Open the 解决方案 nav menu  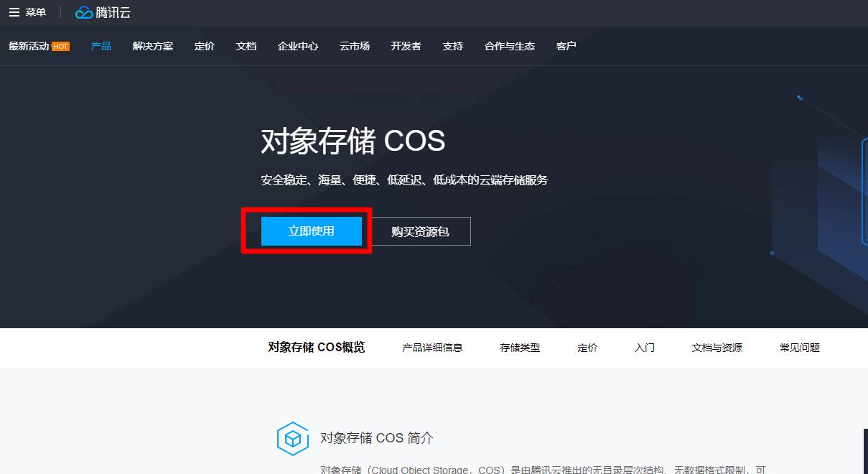153,46
